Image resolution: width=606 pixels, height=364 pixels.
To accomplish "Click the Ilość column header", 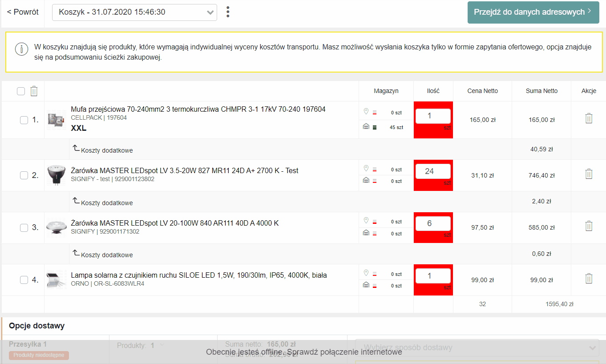I will [x=433, y=91].
